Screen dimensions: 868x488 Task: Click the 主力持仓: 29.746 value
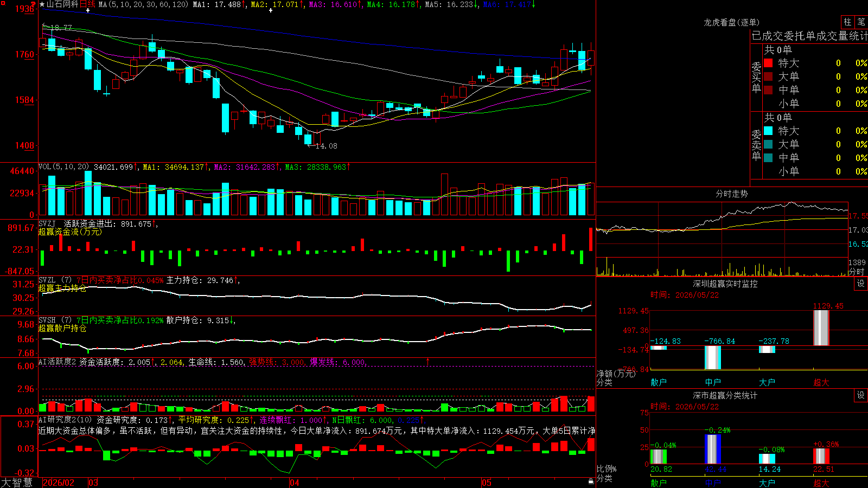(x=200, y=280)
